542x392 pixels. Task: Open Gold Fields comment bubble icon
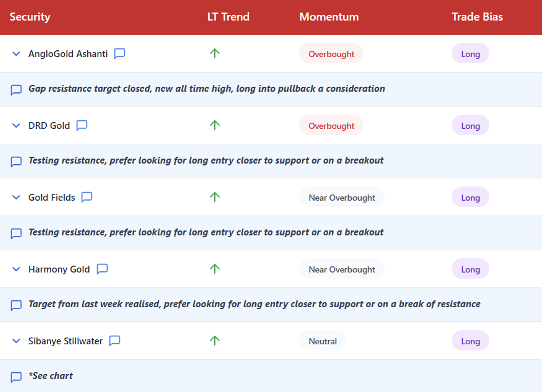click(x=87, y=197)
